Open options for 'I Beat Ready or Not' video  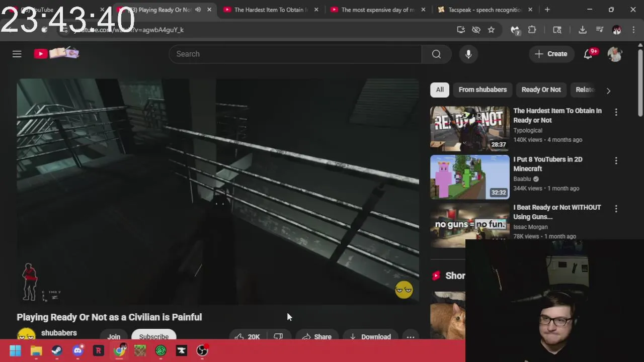click(x=616, y=209)
